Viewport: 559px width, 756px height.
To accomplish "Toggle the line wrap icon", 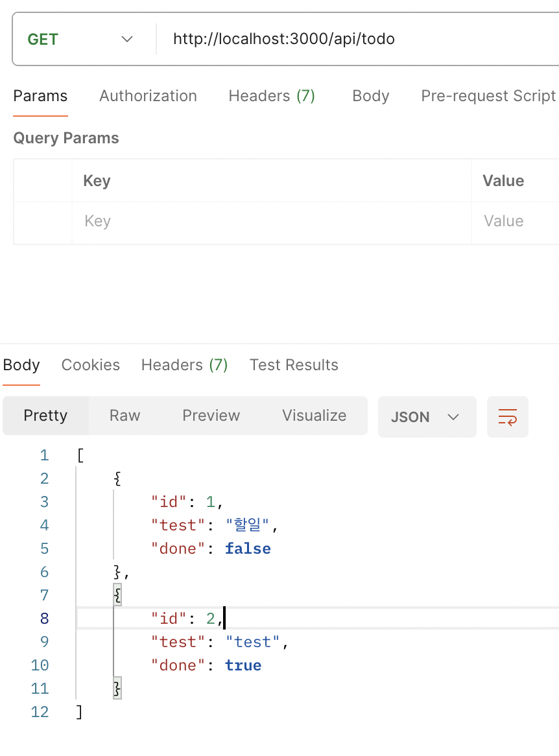I will (507, 417).
